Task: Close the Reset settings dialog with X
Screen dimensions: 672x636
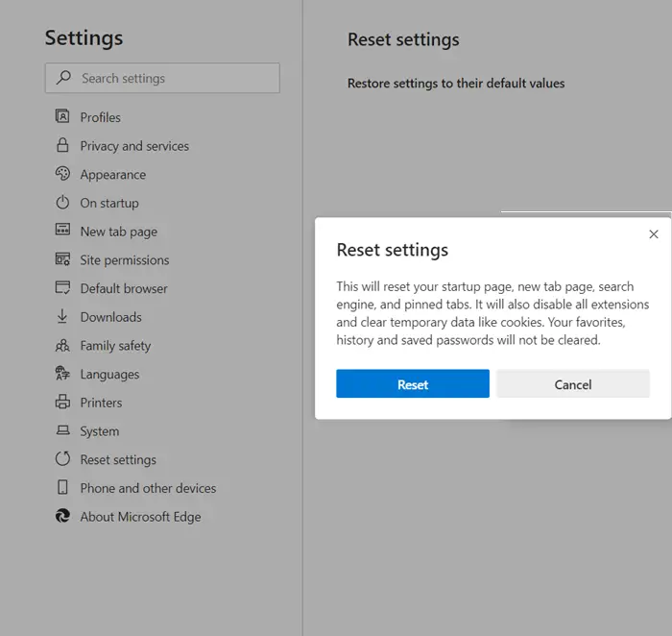Action: (x=654, y=234)
